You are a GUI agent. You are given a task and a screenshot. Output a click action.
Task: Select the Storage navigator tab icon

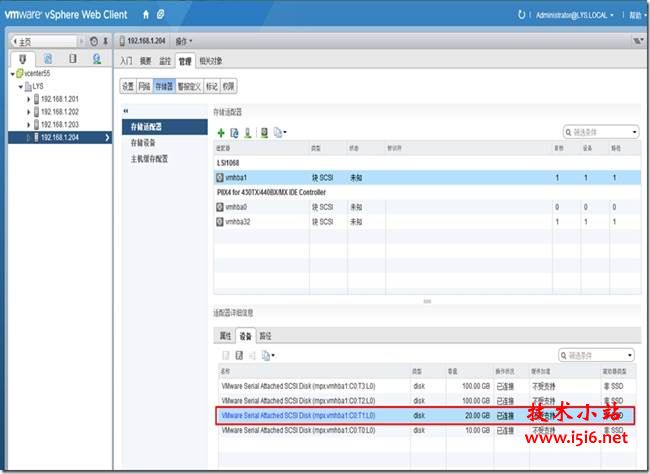[73, 59]
